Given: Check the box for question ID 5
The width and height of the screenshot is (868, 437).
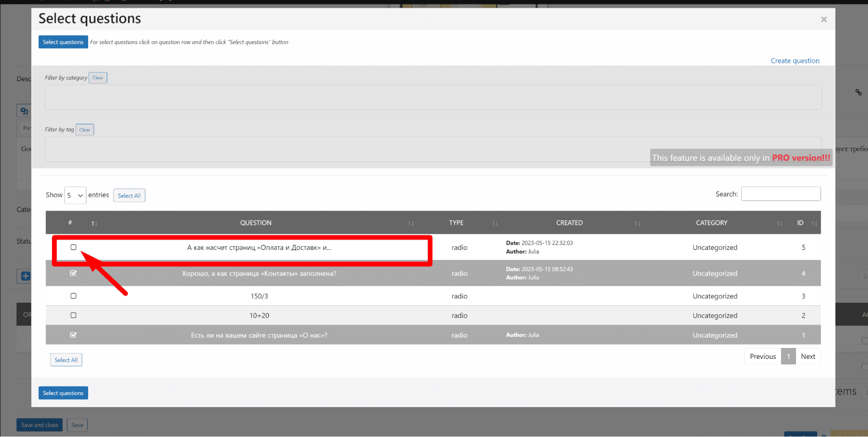Looking at the screenshot, I should 73,247.
